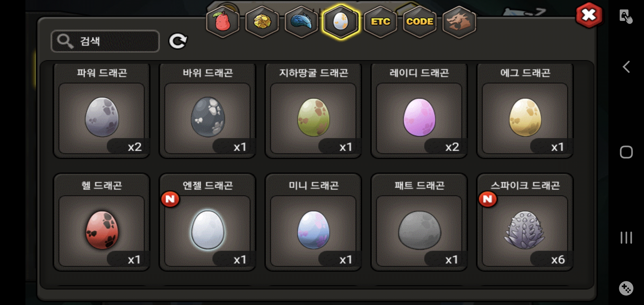The image size is (644, 305).
Task: Tap the Android back chevron
Action: tap(626, 67)
